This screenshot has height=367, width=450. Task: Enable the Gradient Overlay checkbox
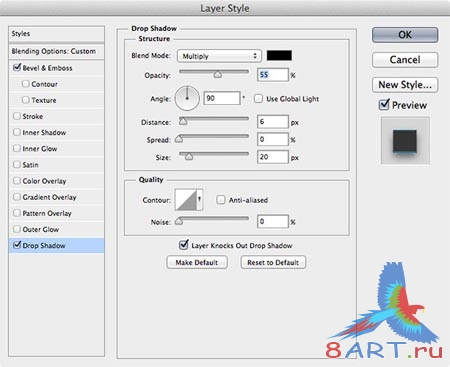click(x=17, y=197)
